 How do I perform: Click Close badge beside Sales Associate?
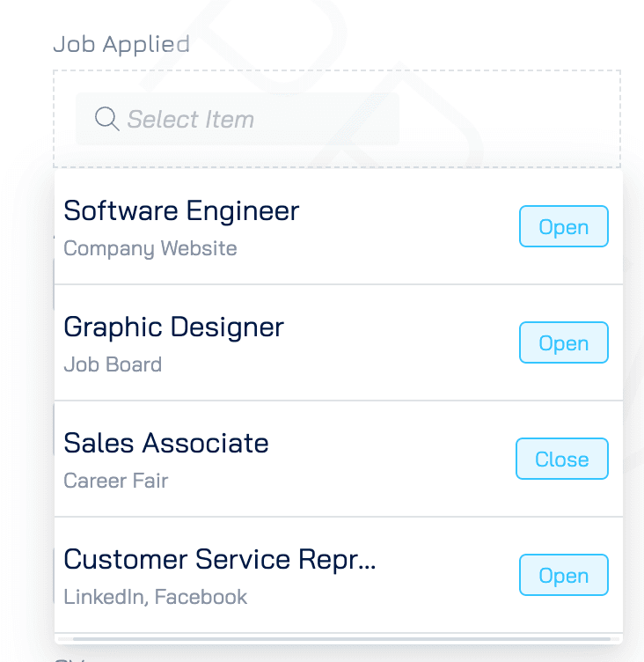coord(561,459)
